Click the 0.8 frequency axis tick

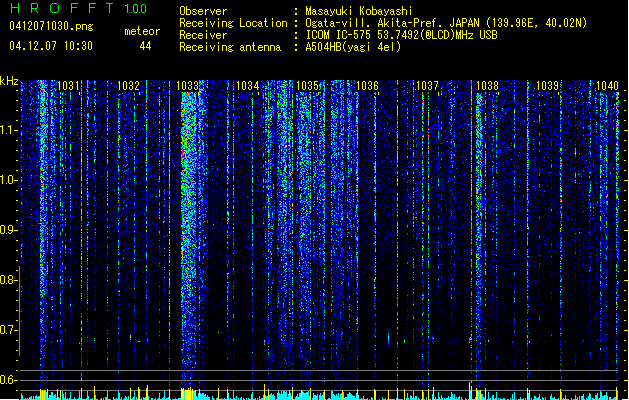click(9, 280)
